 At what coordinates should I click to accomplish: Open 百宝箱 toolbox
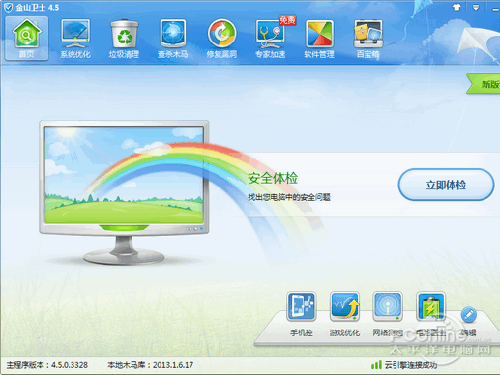[x=368, y=38]
